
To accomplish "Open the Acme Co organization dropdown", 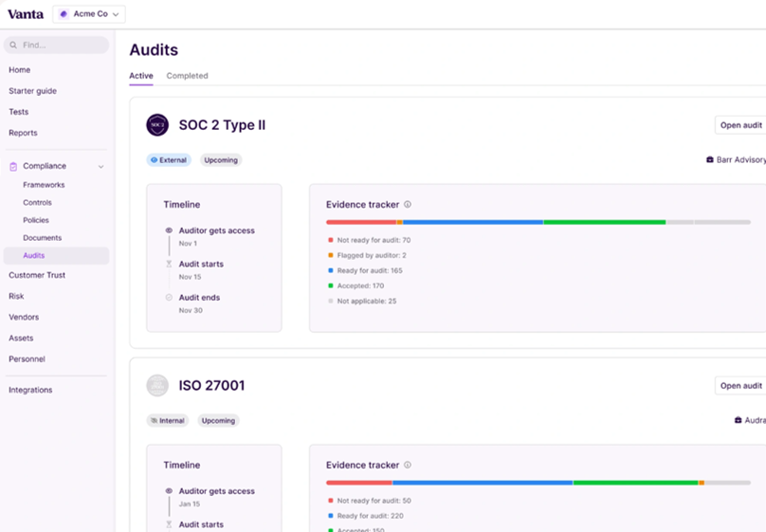I will pos(89,14).
